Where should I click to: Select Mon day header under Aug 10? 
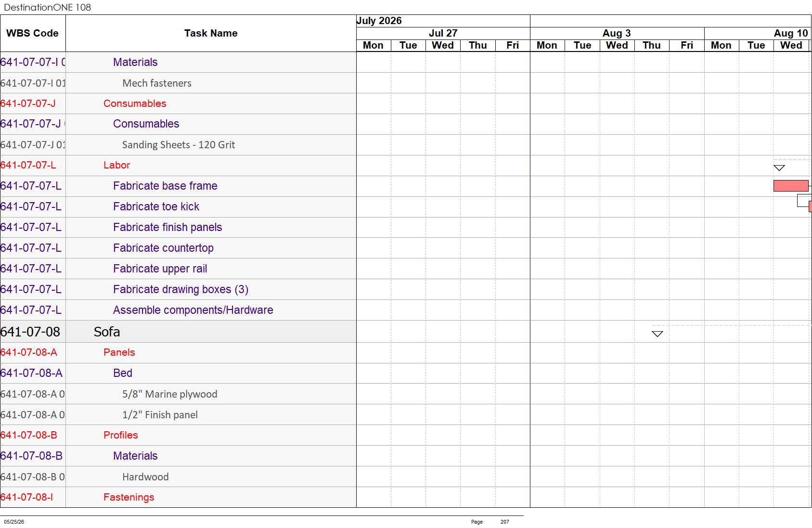(x=721, y=45)
